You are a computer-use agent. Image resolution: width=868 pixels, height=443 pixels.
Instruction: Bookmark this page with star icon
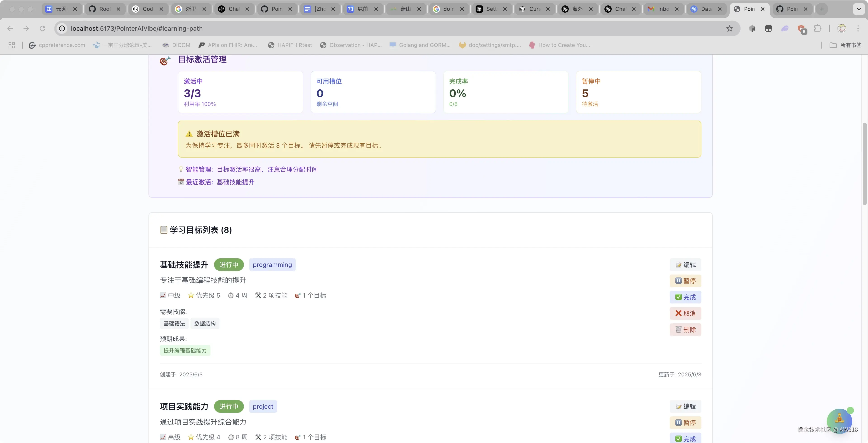pos(729,29)
